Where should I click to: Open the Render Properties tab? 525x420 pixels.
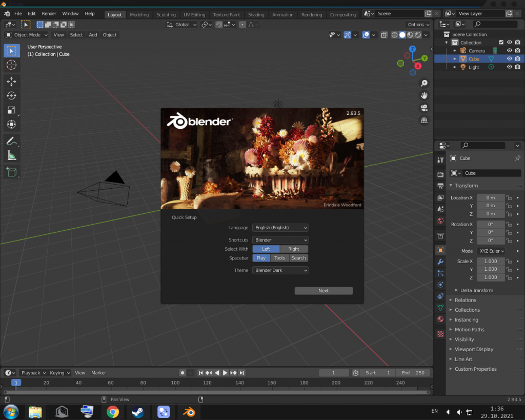click(440, 174)
